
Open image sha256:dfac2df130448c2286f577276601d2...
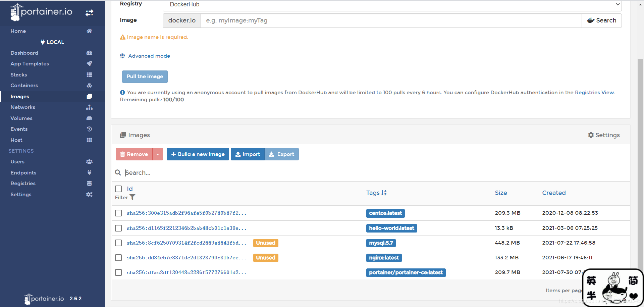[186, 272]
